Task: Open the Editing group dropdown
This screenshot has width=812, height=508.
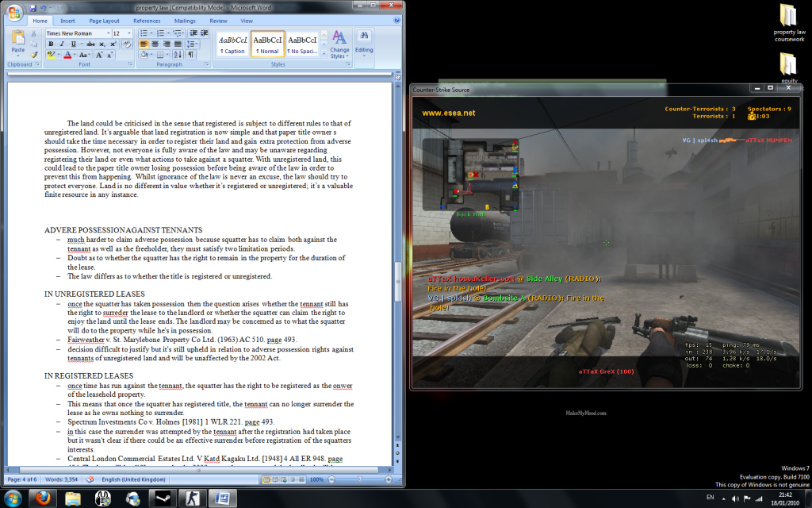Action: click(364, 44)
